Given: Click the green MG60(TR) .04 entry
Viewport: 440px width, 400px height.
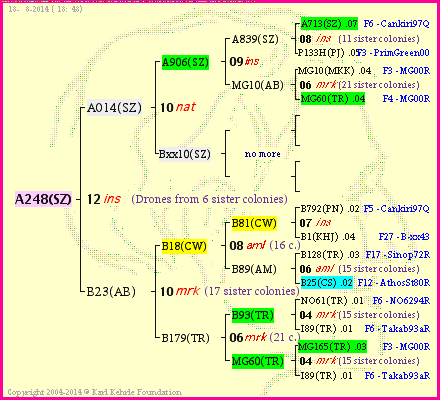Looking at the screenshot, I should coord(333,99).
